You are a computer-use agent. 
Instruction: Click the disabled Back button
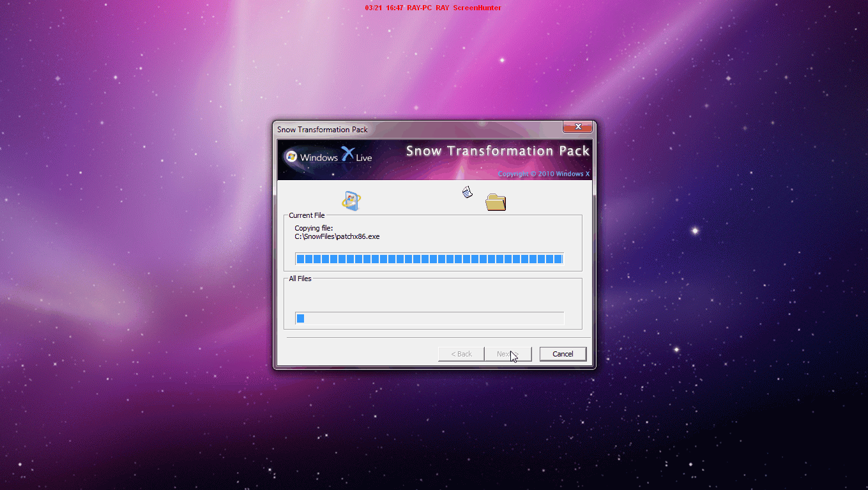[x=461, y=354]
